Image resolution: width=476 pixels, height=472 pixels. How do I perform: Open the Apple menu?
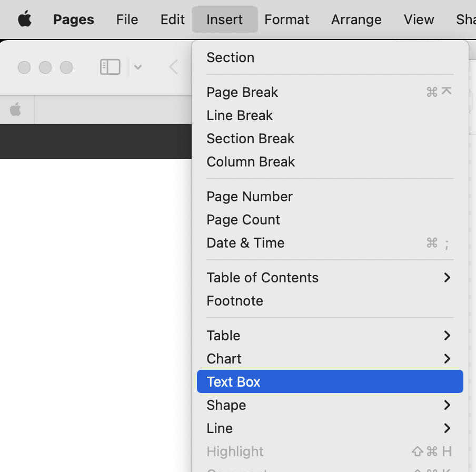[x=24, y=19]
